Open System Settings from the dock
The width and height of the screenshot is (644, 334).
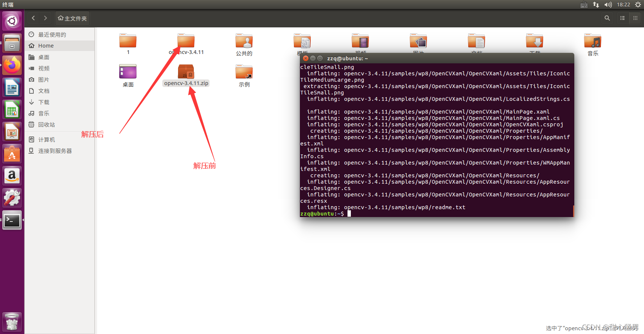[12, 198]
